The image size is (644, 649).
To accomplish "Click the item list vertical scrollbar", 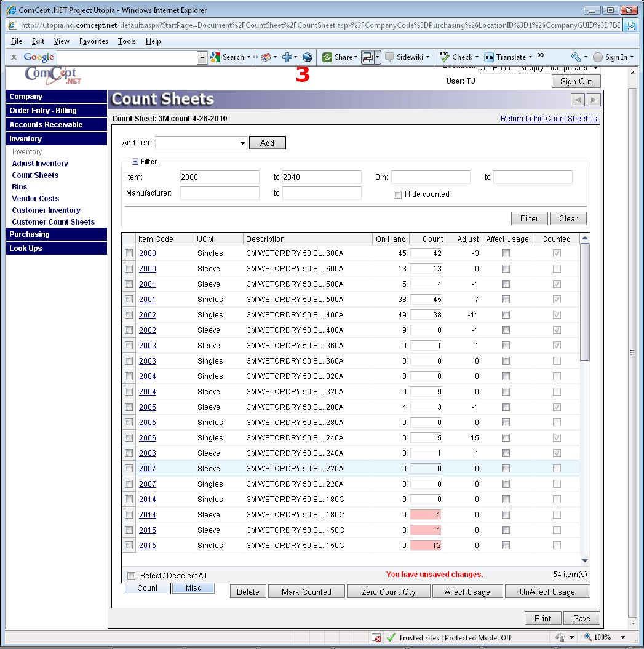I will 585,400.
